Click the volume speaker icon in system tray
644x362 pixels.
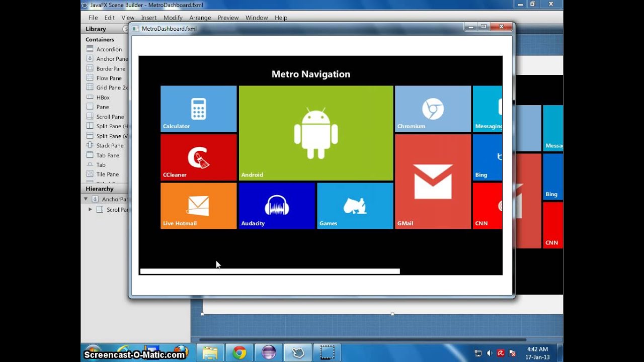490,353
